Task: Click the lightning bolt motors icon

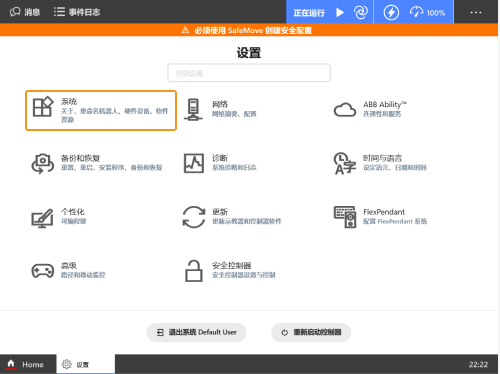Action: tap(391, 13)
